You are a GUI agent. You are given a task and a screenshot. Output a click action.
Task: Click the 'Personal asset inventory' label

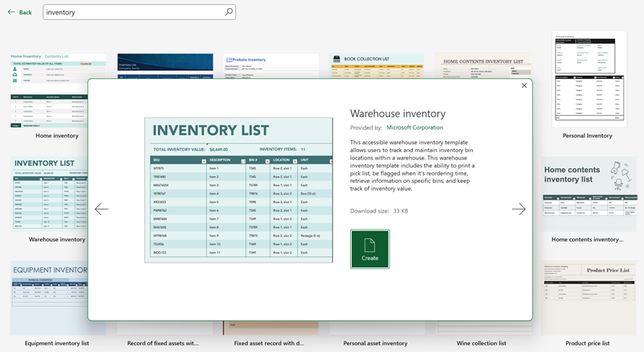pos(375,343)
